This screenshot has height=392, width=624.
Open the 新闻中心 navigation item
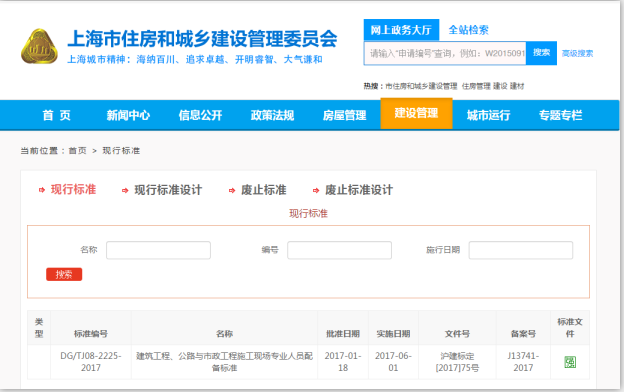point(128,115)
